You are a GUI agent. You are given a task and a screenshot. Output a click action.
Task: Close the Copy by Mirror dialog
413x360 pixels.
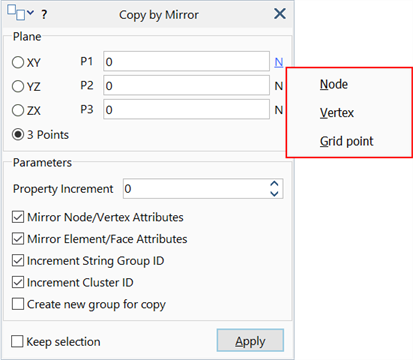[x=280, y=14]
